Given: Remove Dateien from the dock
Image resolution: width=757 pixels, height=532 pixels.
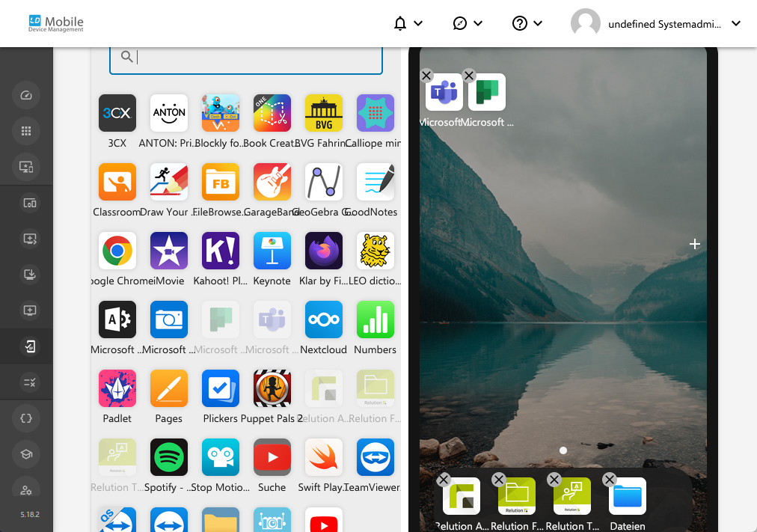Looking at the screenshot, I should 610,480.
